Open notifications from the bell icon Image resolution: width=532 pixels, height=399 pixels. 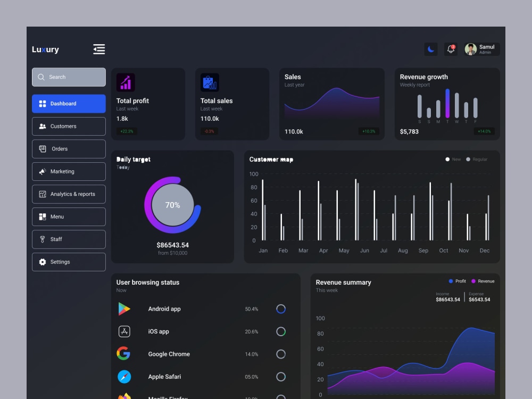click(x=450, y=49)
